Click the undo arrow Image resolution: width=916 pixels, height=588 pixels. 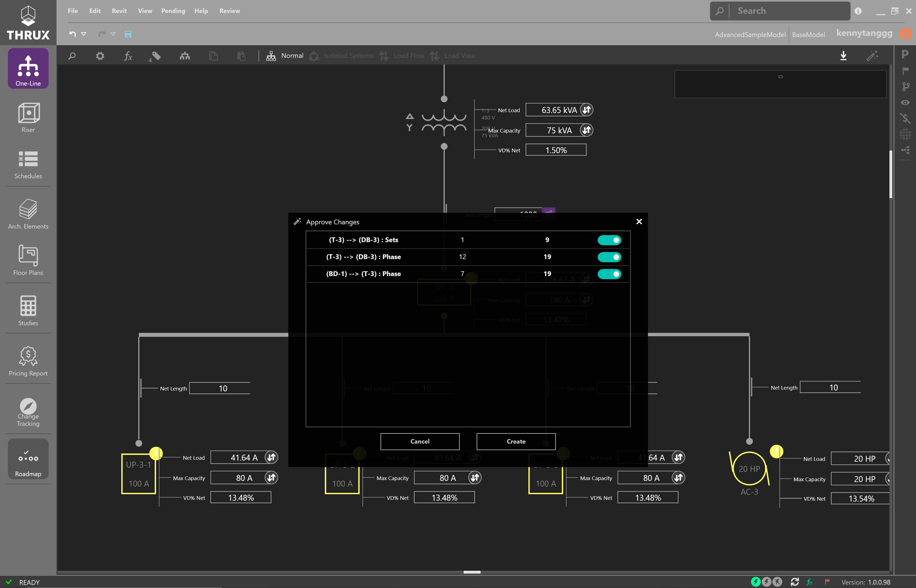[72, 34]
